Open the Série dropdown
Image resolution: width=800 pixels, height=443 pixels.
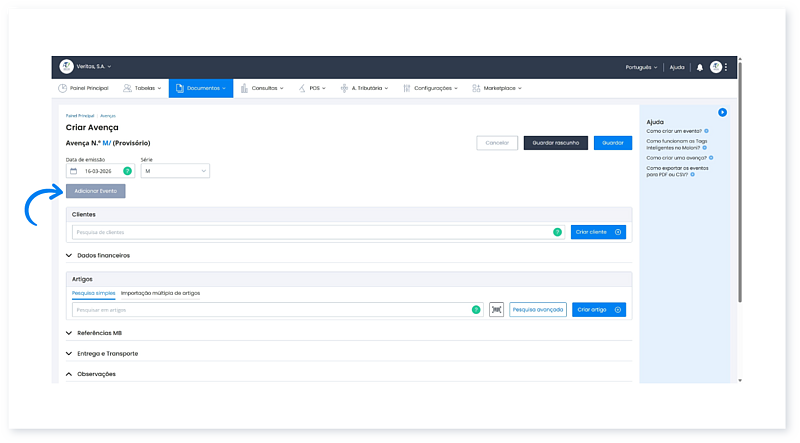(175, 171)
